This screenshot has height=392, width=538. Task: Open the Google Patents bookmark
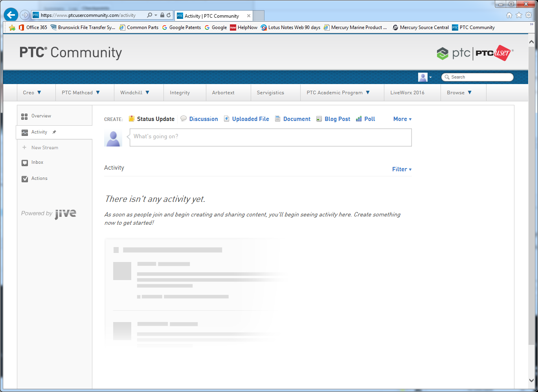click(181, 27)
